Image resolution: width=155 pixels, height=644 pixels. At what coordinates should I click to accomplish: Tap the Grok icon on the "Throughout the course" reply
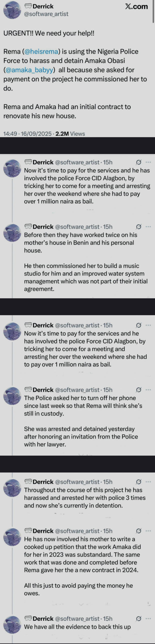pos(138,482)
